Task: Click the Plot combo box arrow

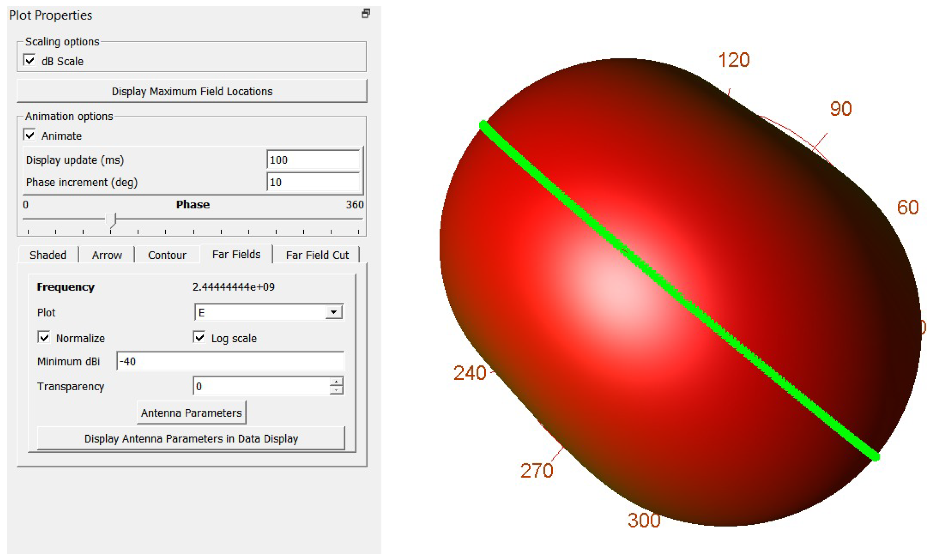Action: 334,312
